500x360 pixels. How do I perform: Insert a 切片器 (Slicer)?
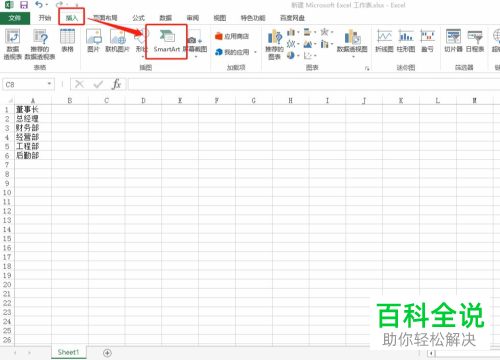coord(453,41)
